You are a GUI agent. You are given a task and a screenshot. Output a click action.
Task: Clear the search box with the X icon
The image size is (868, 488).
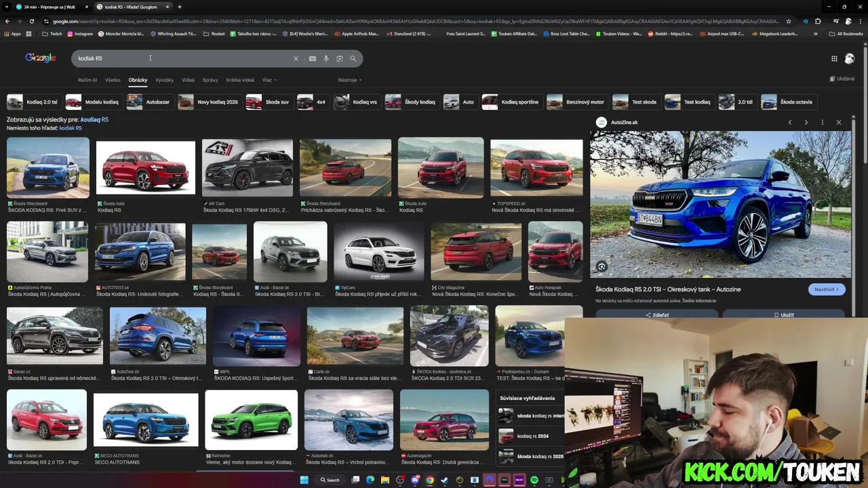click(x=296, y=59)
